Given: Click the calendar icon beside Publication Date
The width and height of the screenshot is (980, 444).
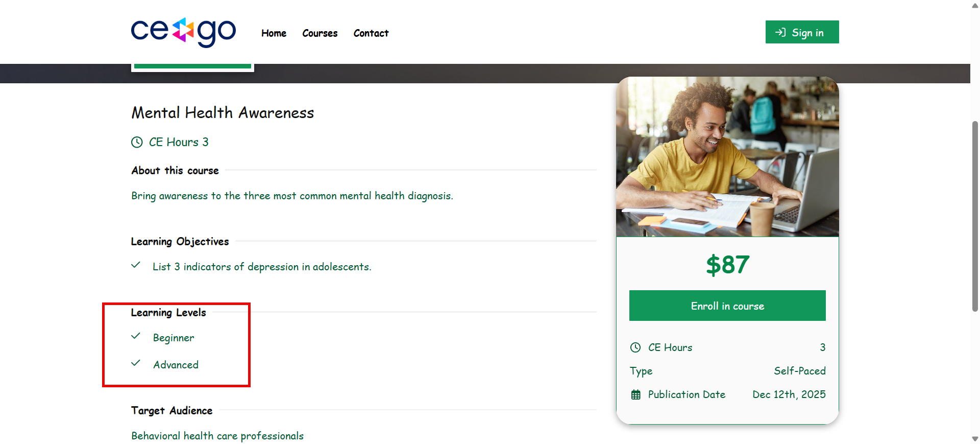Looking at the screenshot, I should coord(635,394).
